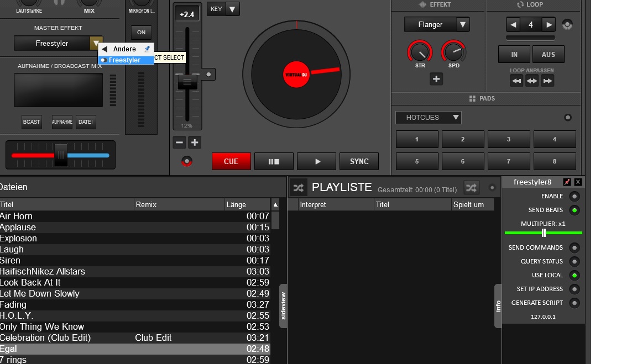
Task: Double the loop with the right arrow
Action: pyautogui.click(x=549, y=25)
